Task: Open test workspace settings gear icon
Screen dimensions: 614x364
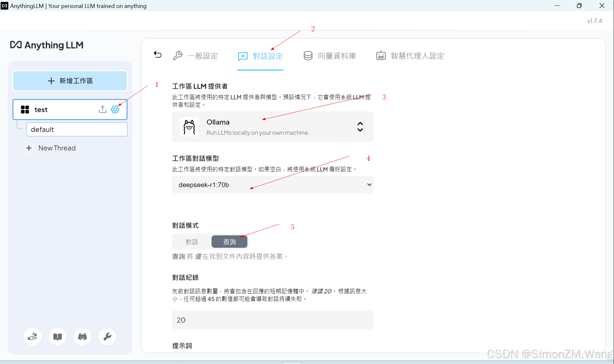Action: pos(115,110)
